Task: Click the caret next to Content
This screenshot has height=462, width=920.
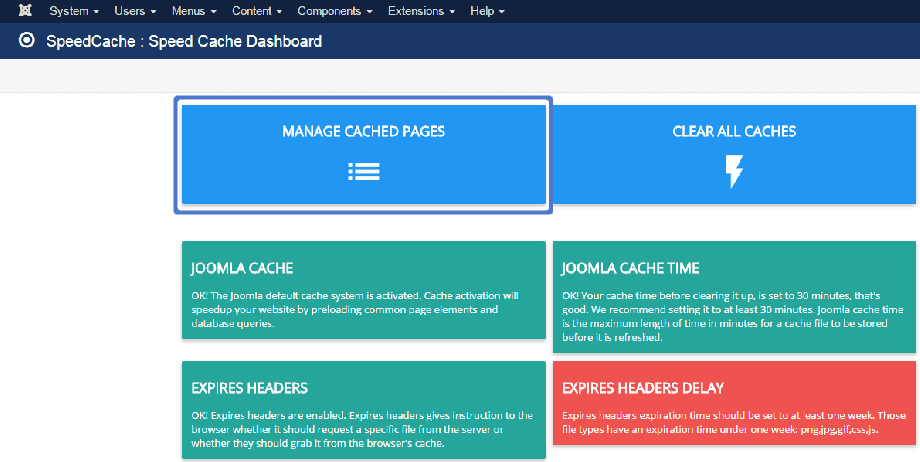Action: click(279, 12)
